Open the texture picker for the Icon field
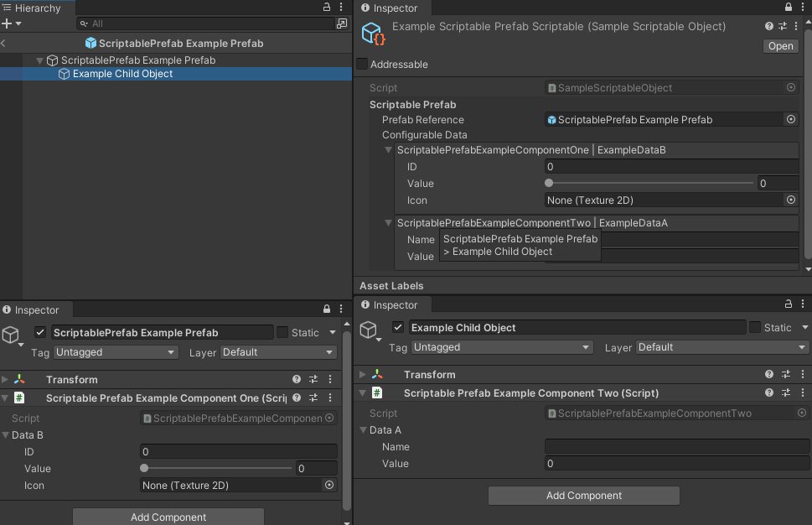This screenshot has height=525, width=812. pos(789,200)
